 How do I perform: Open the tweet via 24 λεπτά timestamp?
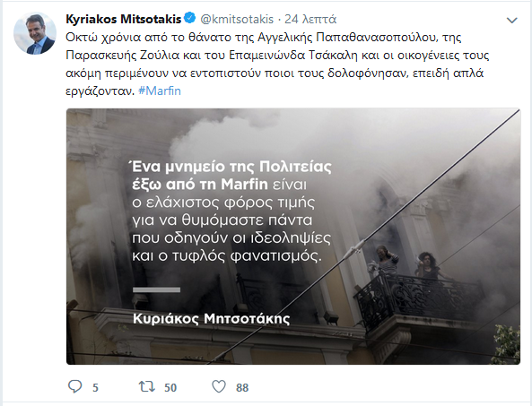[x=310, y=19]
